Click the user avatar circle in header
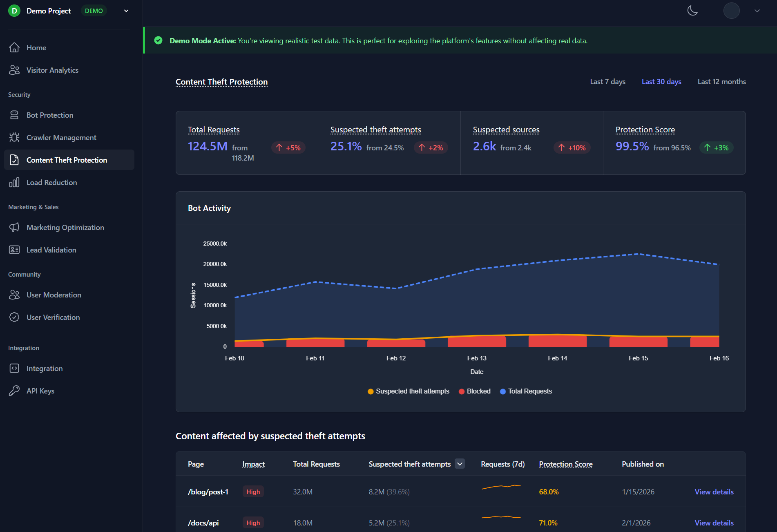777x532 pixels. pos(731,11)
